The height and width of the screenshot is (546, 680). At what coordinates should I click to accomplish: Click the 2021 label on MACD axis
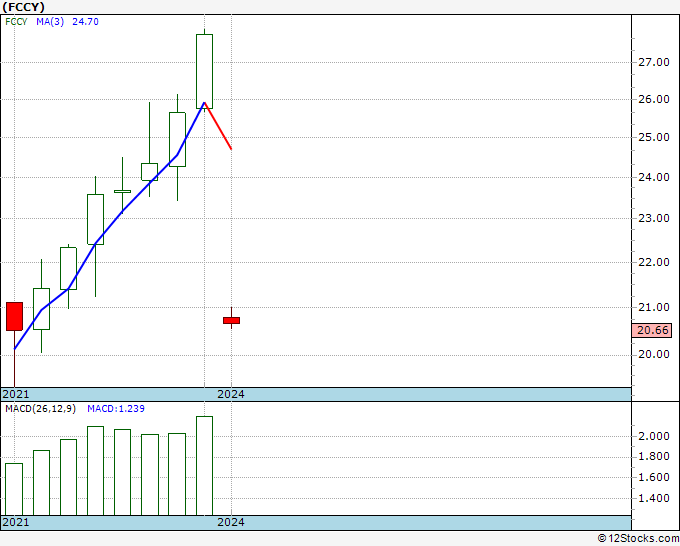point(16,522)
